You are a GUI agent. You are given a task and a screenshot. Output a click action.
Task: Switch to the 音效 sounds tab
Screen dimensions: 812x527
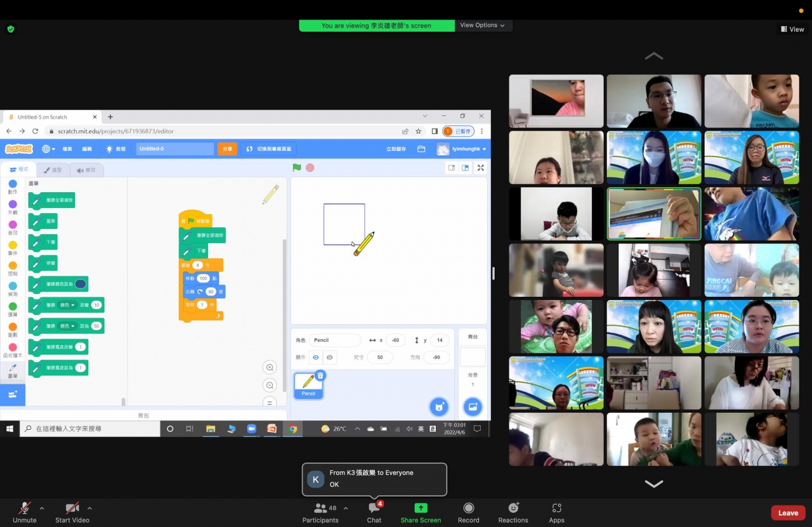point(86,170)
